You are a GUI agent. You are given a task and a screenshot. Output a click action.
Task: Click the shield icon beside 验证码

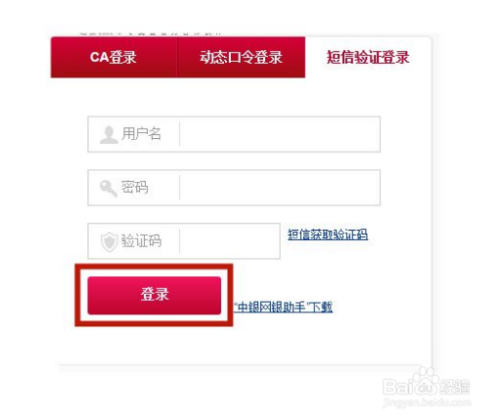click(x=109, y=242)
